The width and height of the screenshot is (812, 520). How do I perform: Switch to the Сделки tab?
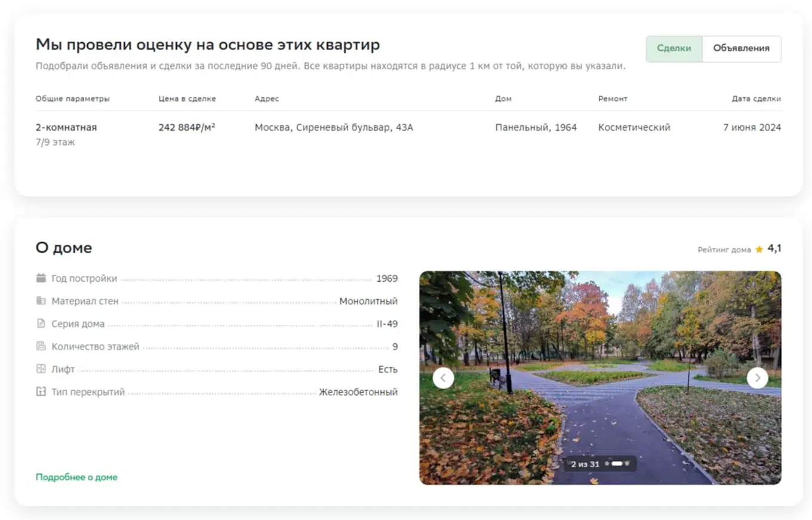[x=674, y=49]
